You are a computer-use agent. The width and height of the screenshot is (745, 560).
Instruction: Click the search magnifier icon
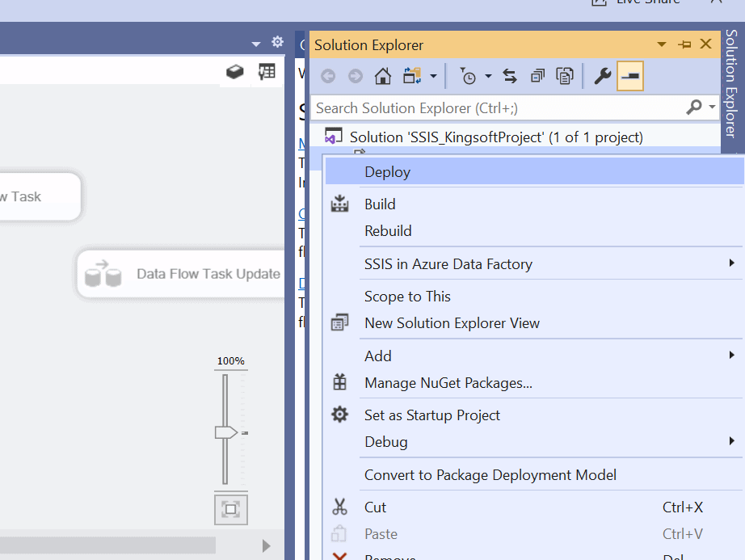693,107
